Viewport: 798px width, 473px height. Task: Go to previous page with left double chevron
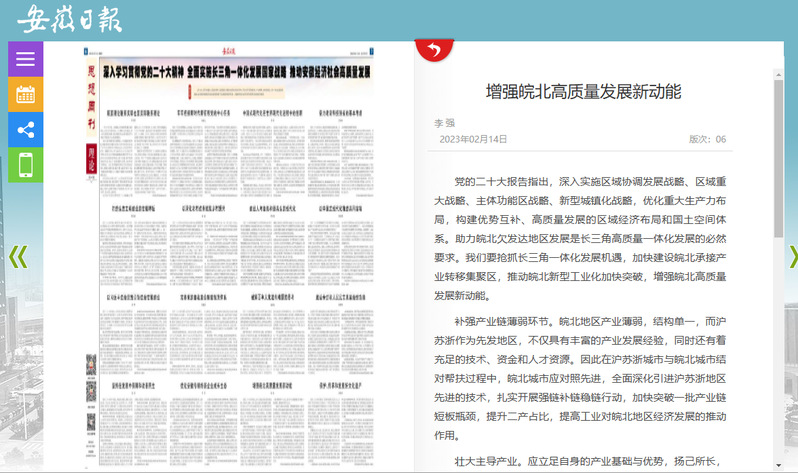pyautogui.click(x=17, y=258)
